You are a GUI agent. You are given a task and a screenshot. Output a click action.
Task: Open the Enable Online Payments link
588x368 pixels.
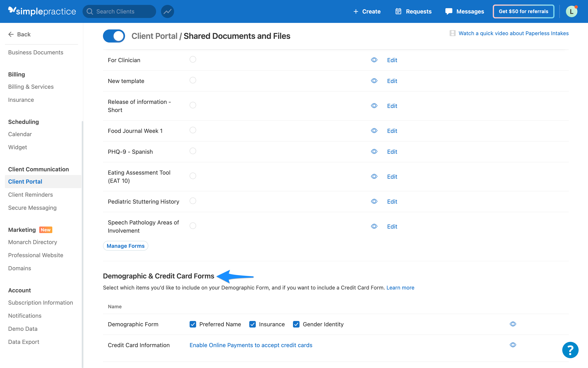[x=251, y=345]
